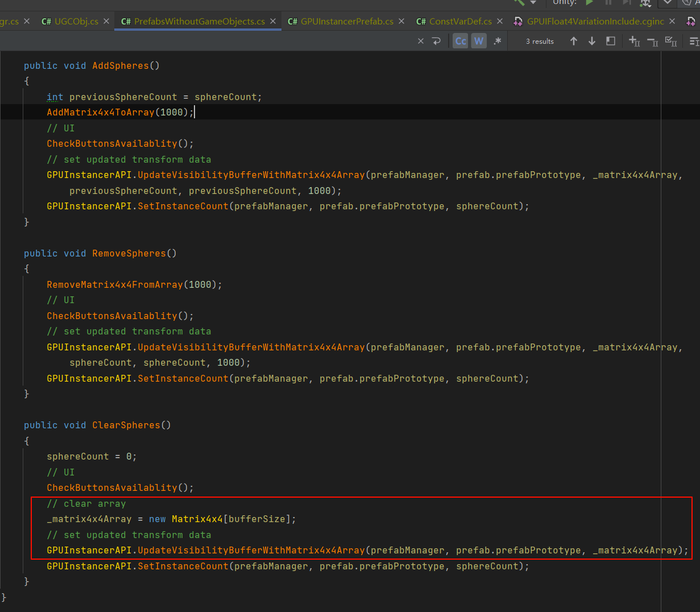Close the PrefabsWithoutGameObjects.cs tab
The image size is (700, 612).
(273, 21)
